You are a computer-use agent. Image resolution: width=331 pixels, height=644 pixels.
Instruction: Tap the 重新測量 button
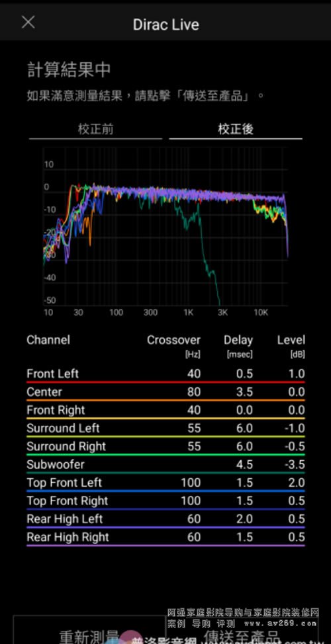tap(89, 631)
